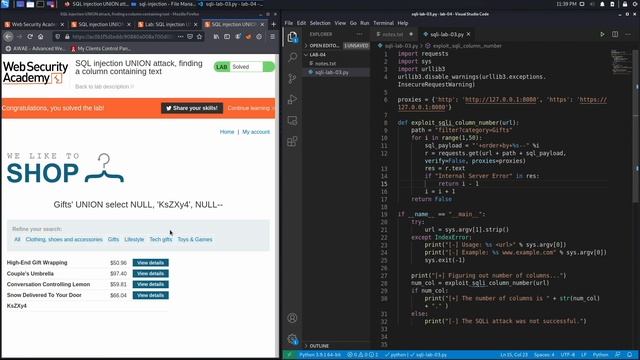Screen dimensions: 640x360
Task: Open the Terminal menu in VS Code
Action: pos(383,23)
